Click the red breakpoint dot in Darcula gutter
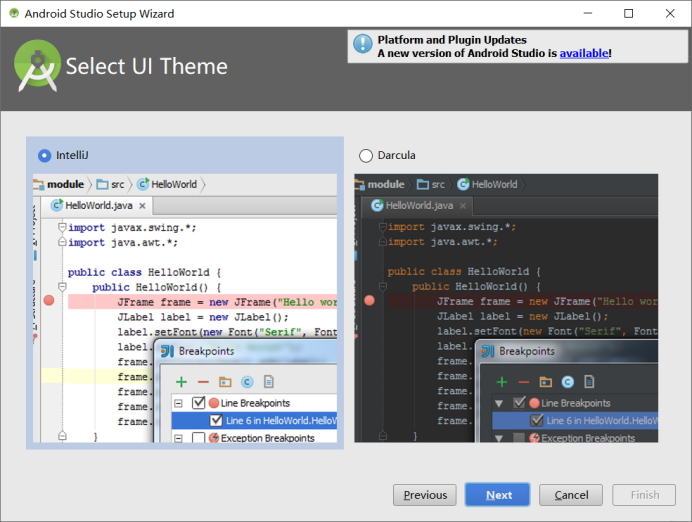This screenshot has height=522, width=692. 369,300
